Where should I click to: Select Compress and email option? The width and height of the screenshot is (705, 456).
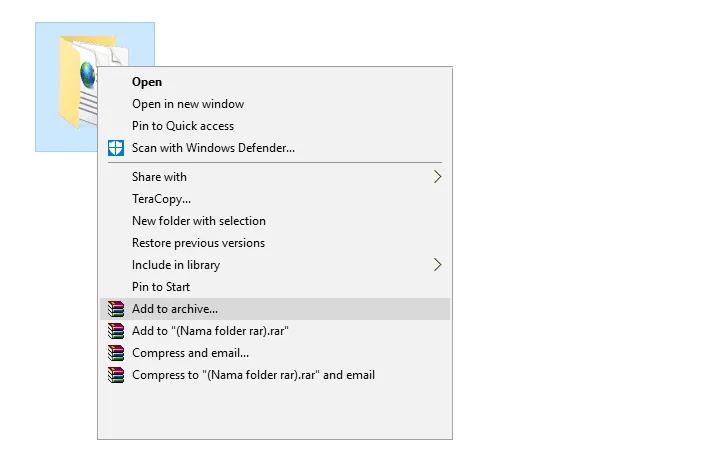point(275,353)
